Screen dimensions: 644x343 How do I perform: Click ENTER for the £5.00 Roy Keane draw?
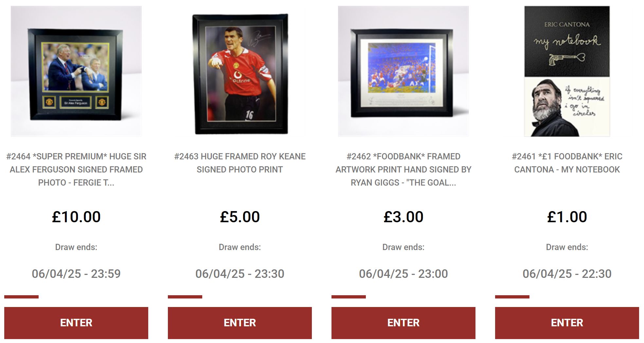tap(240, 323)
